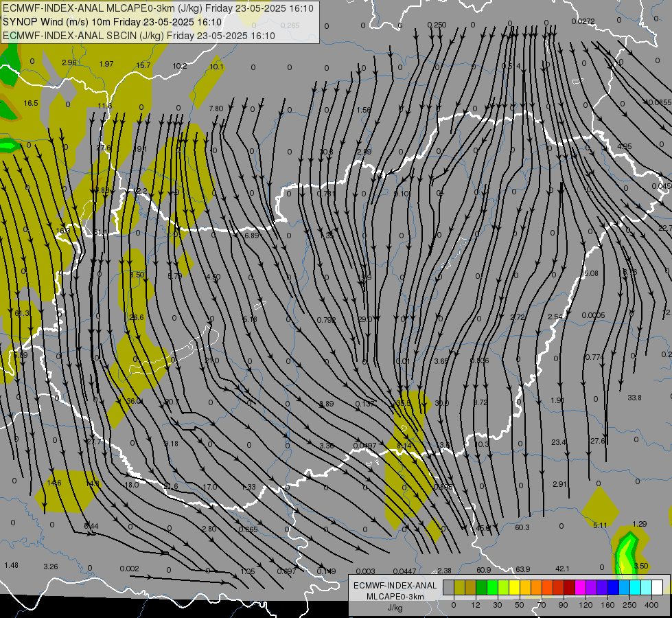Select the cyan swatch in the color scale
Screen dimensions: 672x618
[x=636, y=587]
